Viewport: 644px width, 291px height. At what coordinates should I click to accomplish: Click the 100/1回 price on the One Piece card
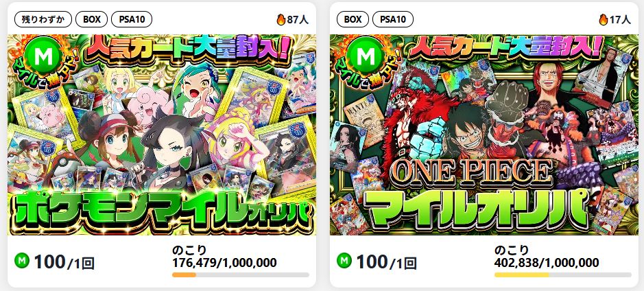tap(387, 261)
